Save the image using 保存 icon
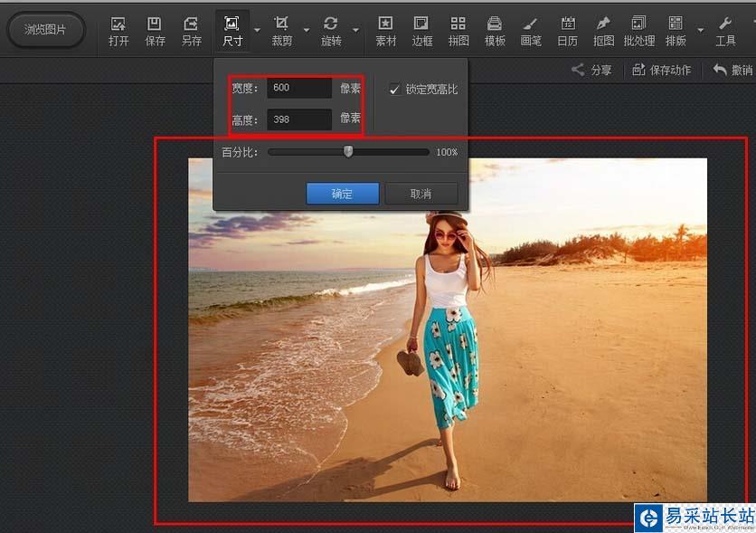The width and height of the screenshot is (756, 533). pyautogui.click(x=155, y=32)
